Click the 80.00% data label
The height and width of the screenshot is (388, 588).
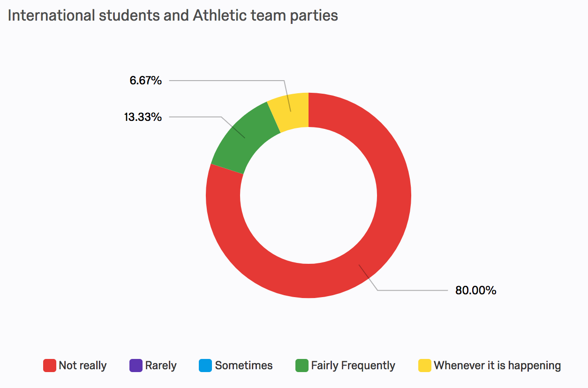[475, 291]
